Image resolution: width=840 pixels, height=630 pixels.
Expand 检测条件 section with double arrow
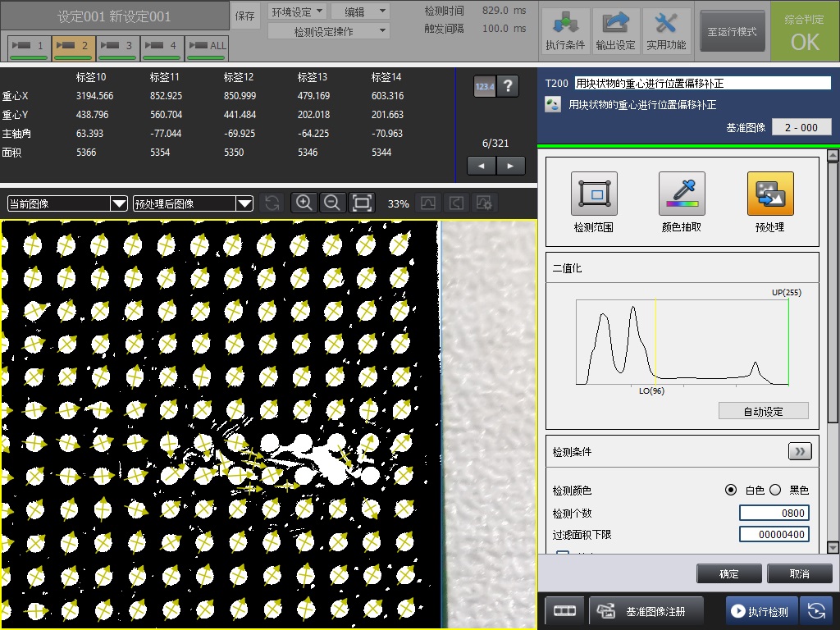point(799,452)
